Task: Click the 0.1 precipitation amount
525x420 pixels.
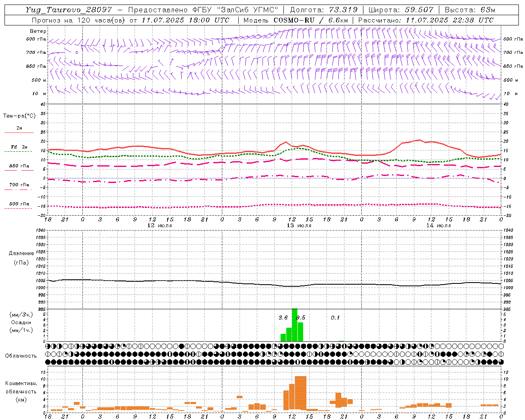Action: [336, 318]
